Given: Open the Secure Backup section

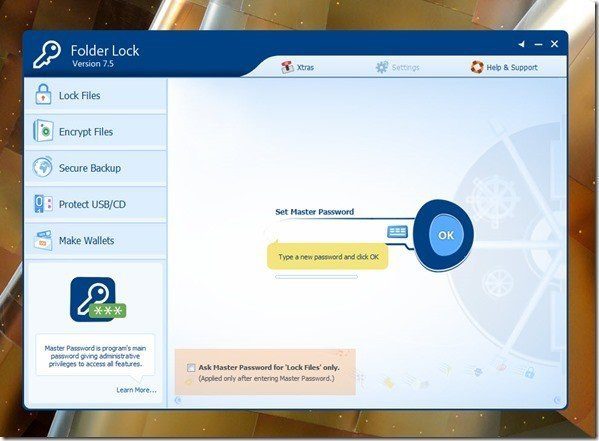Looking at the screenshot, I should 96,168.
